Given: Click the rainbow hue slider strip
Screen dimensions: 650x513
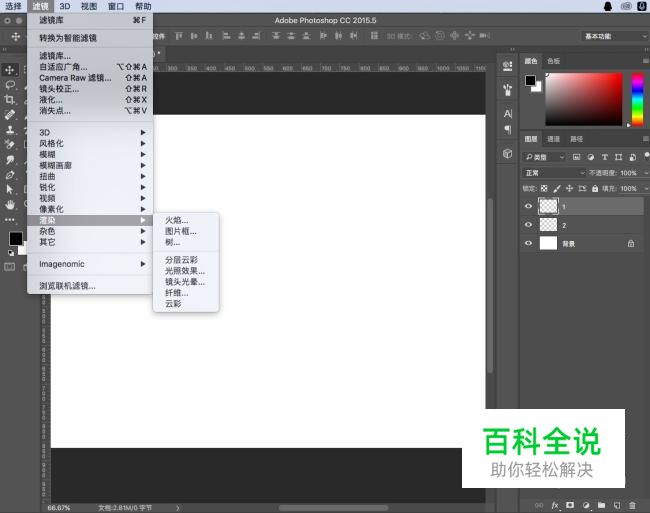Looking at the screenshot, I should click(x=637, y=99).
